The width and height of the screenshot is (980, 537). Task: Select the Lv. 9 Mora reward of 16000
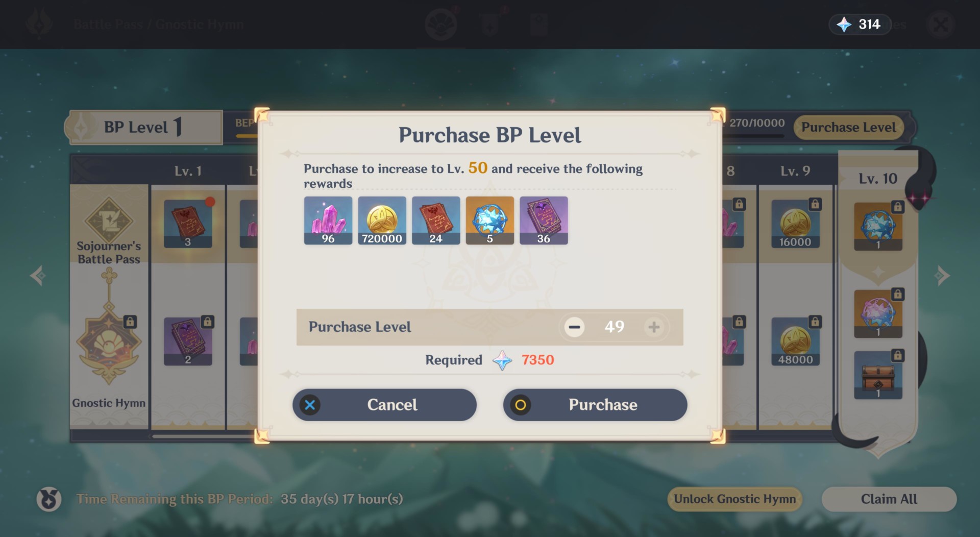tap(795, 224)
